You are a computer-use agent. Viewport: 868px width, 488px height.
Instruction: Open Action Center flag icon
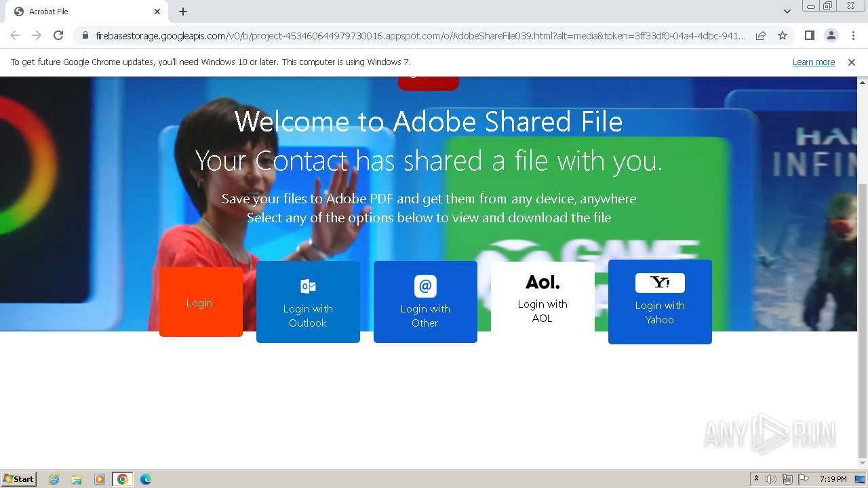pos(804,479)
